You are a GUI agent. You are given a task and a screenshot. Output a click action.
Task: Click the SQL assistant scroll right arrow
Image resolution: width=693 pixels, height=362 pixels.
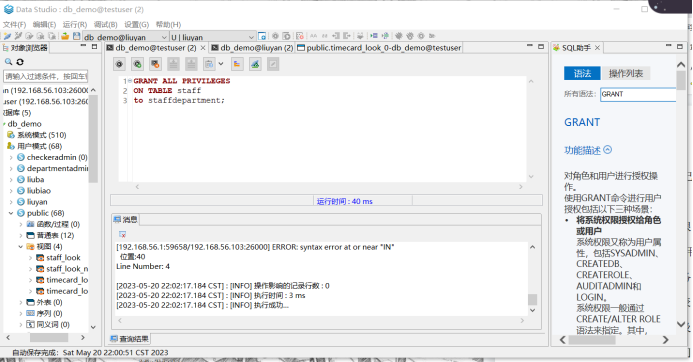pos(666,340)
